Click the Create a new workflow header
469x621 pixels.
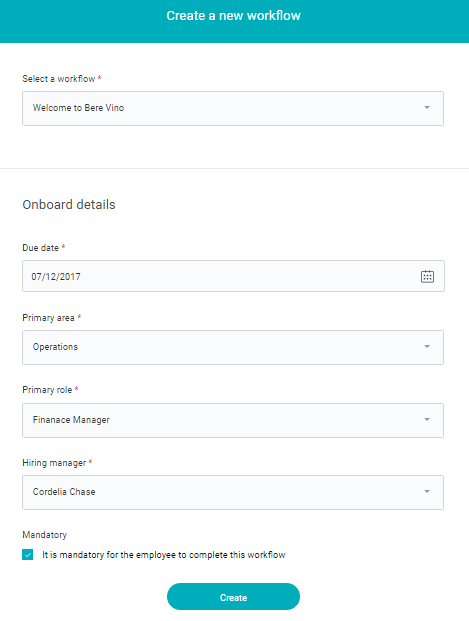pyautogui.click(x=233, y=16)
